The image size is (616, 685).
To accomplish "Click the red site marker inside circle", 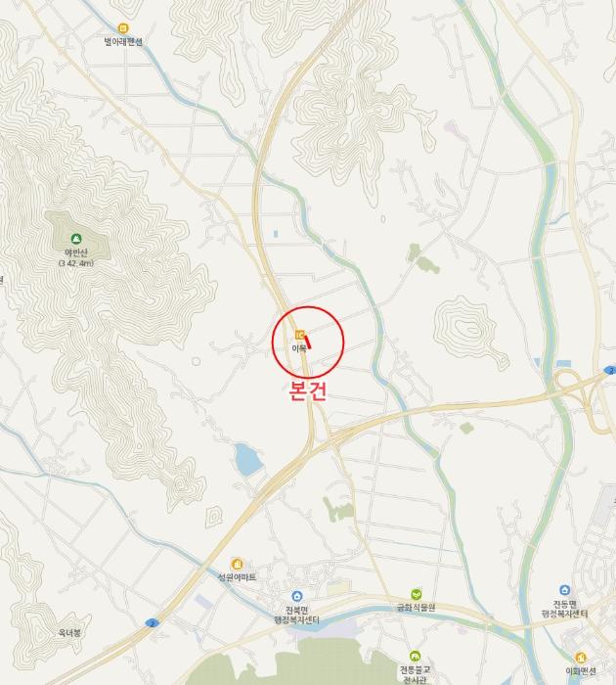I will (x=308, y=342).
